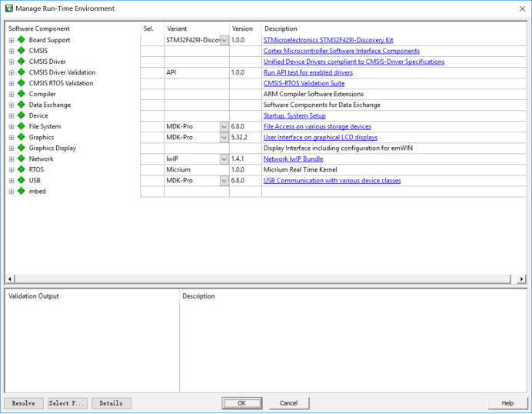
Task: Open the File System variant dropdown
Action: click(224, 127)
